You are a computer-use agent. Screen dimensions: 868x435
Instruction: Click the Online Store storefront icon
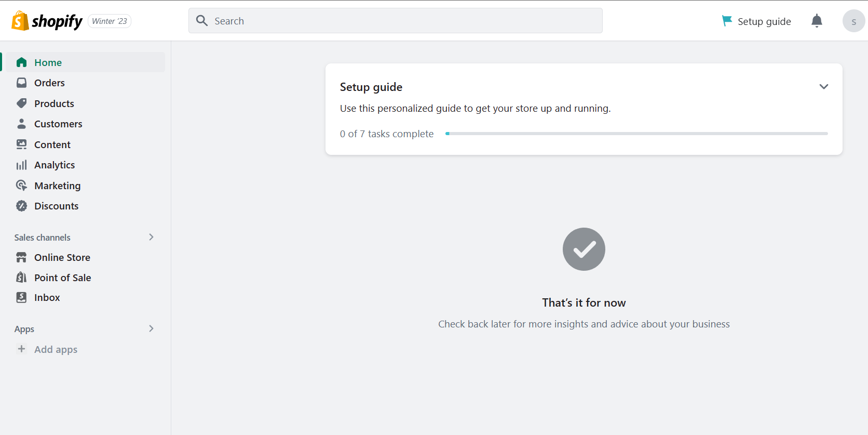click(21, 257)
